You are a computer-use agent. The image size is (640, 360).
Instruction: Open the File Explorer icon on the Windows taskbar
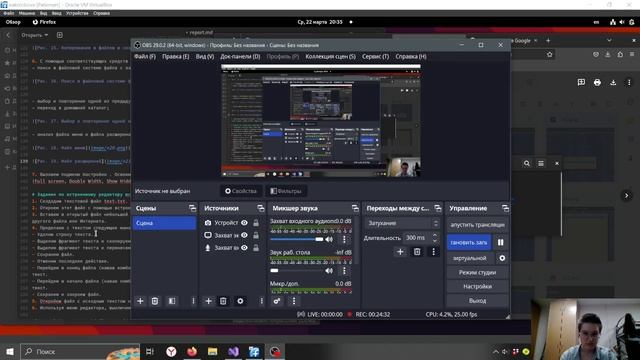coord(212,351)
